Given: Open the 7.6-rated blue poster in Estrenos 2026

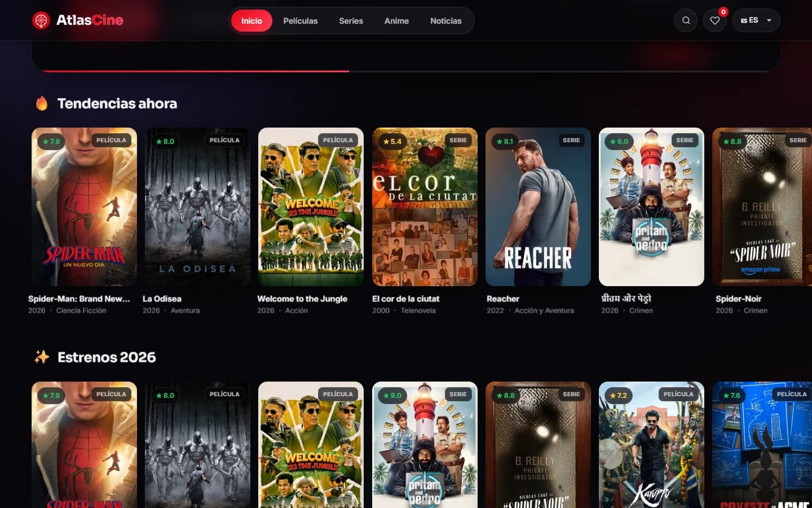Looking at the screenshot, I should (762, 445).
